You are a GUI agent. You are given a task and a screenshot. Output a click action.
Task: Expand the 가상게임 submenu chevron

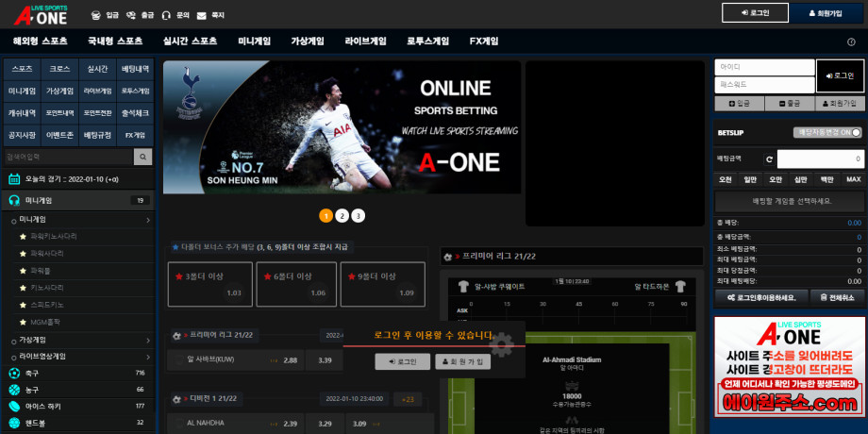[148, 340]
